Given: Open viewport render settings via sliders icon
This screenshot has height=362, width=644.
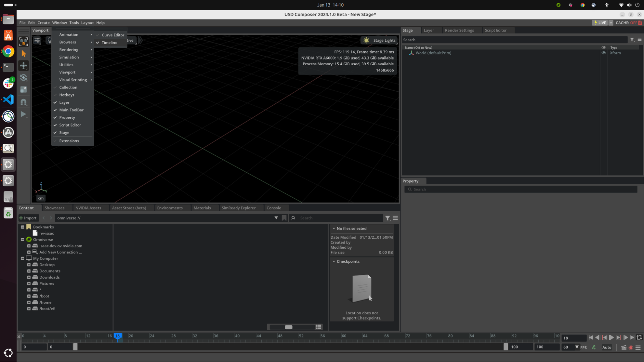Looking at the screenshot, I should 37,40.
